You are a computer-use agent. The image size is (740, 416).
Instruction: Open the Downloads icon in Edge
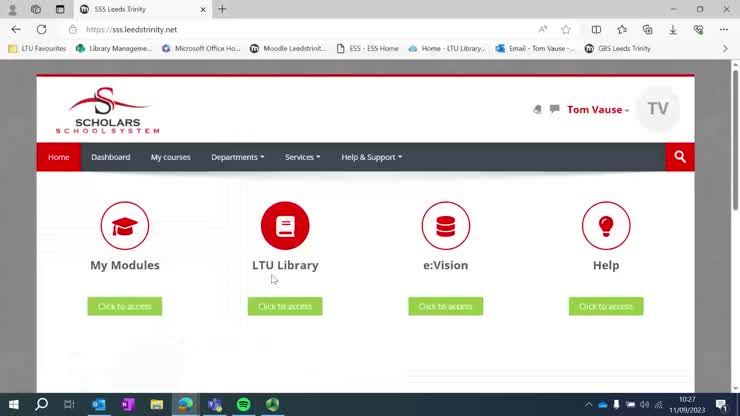673,29
